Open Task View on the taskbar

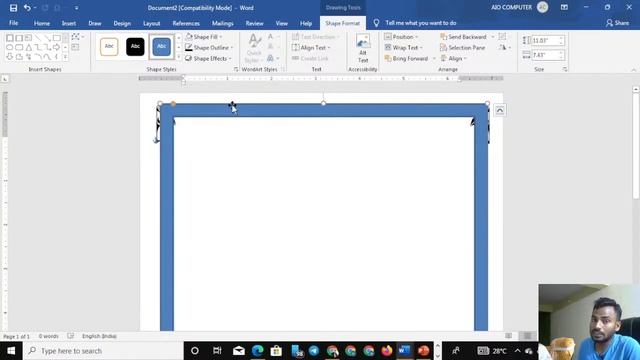pyautogui.click(x=217, y=351)
